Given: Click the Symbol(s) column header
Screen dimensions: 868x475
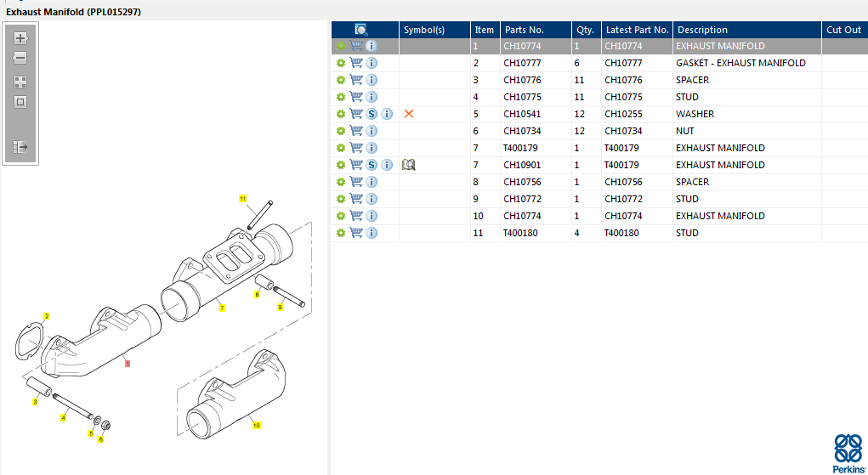Looking at the screenshot, I should click(434, 30).
